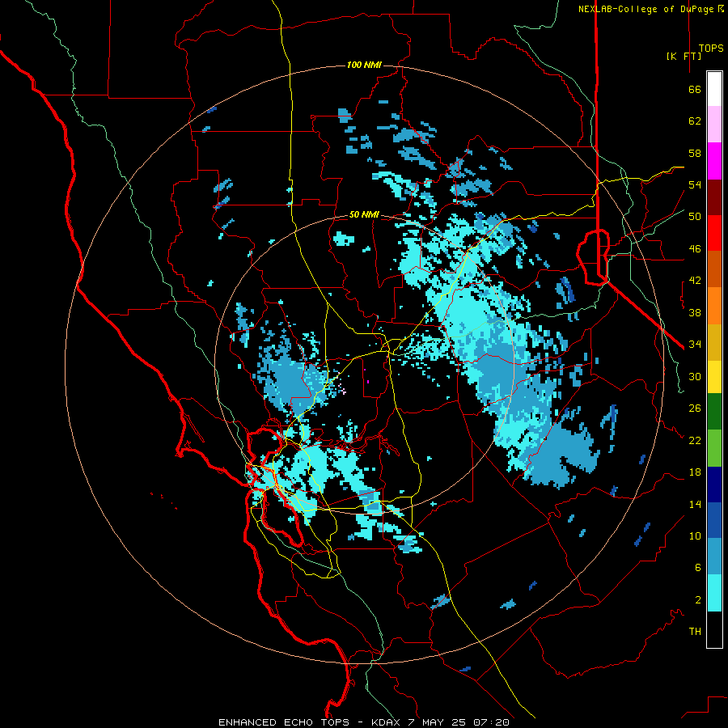Click the light green 26 legend swatch
The width and height of the screenshot is (728, 728).
coord(714,447)
